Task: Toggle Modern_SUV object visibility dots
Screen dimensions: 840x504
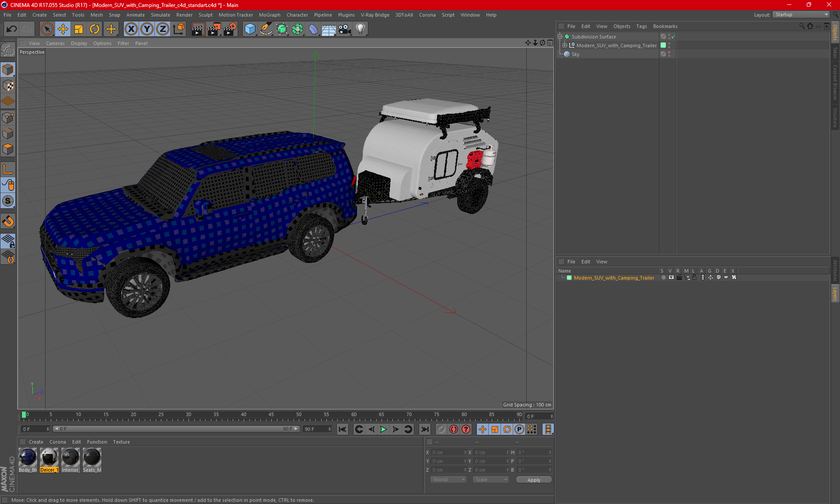Action: point(669,45)
